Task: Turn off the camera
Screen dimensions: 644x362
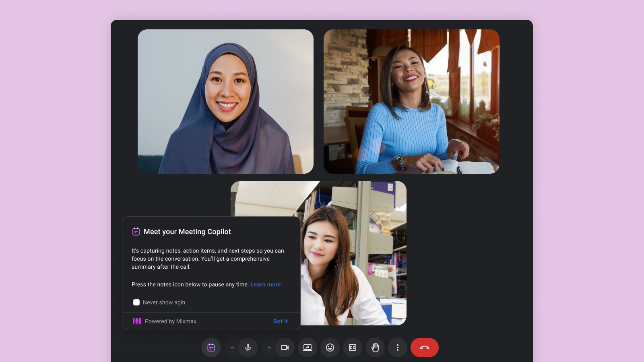Action: [x=285, y=347]
